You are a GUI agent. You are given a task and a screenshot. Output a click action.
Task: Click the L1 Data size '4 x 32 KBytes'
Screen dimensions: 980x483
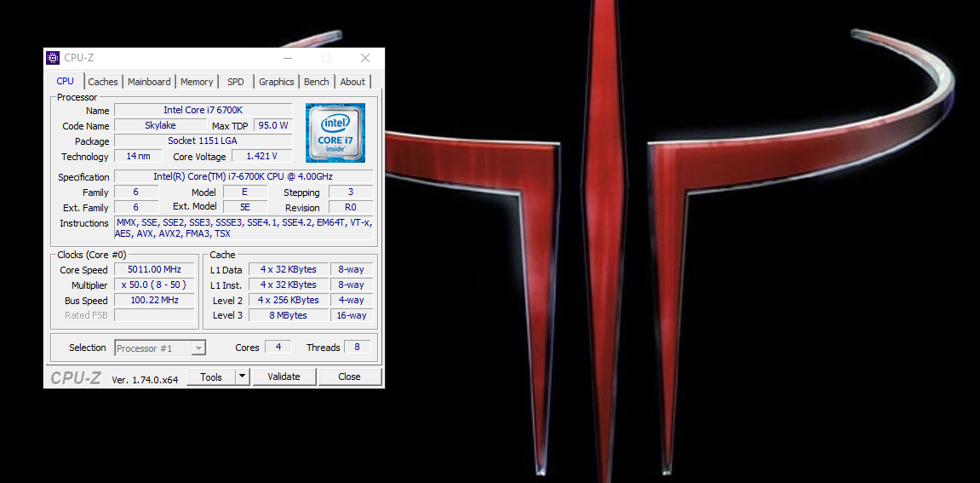coord(288,270)
